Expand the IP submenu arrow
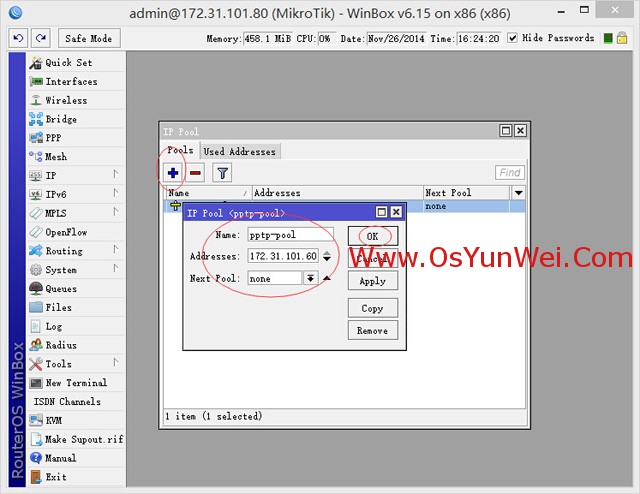 [116, 174]
